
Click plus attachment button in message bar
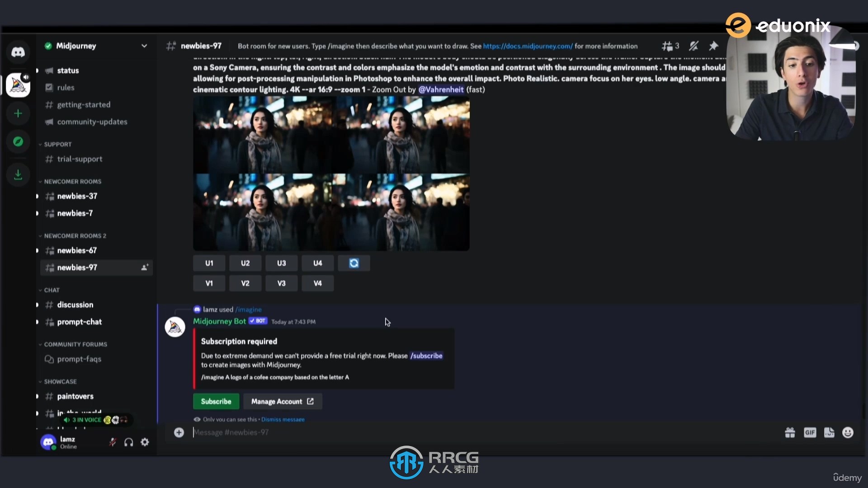click(x=179, y=432)
